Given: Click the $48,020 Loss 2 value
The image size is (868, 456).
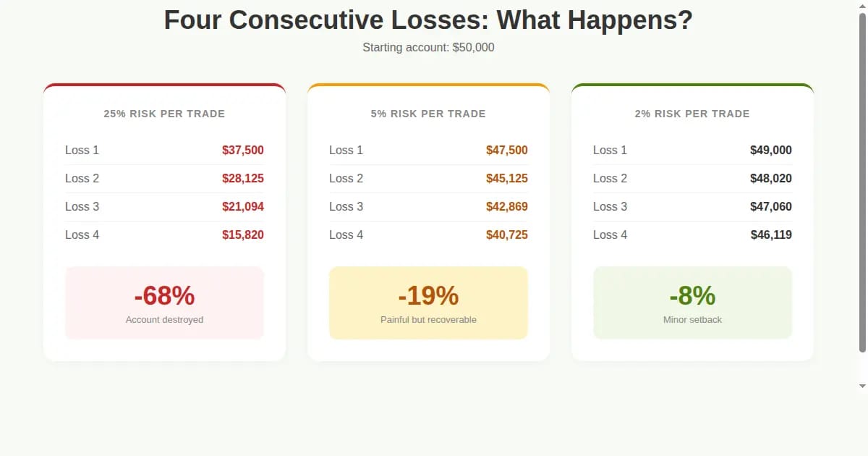Looking at the screenshot, I should [770, 179].
